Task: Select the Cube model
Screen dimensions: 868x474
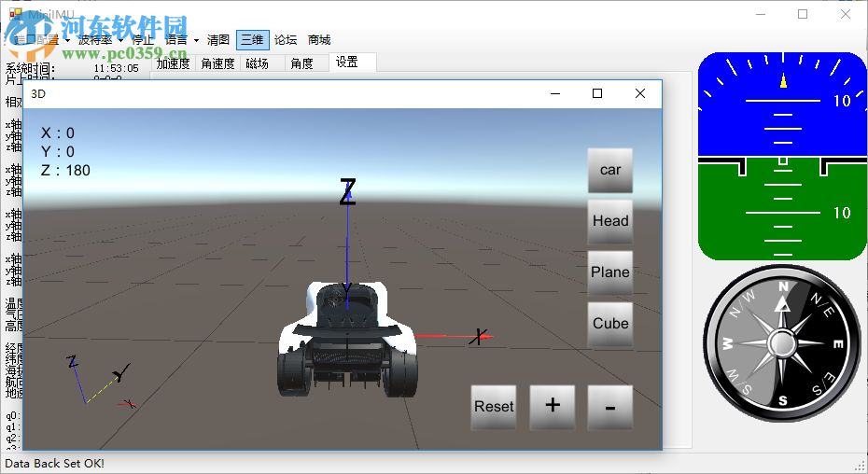Action: coord(610,324)
